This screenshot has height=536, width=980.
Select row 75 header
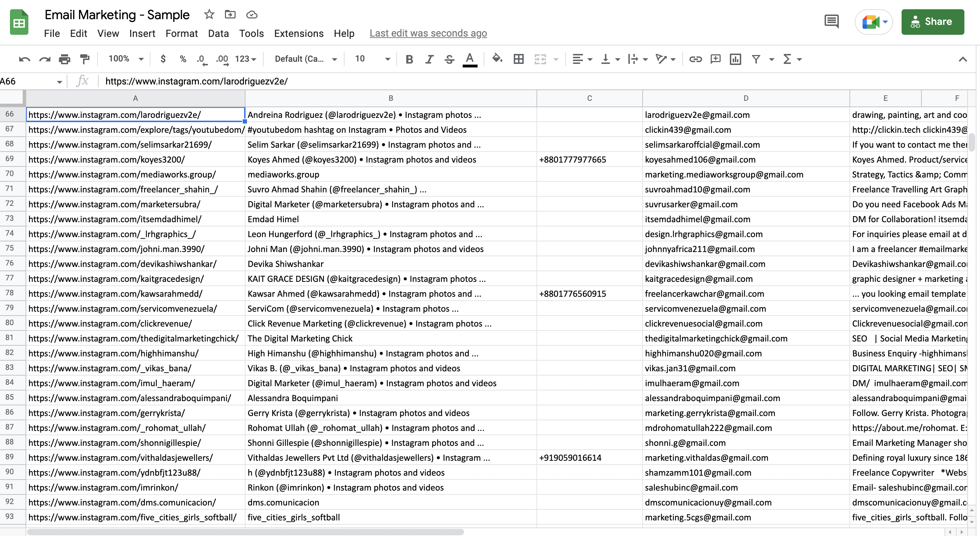click(12, 248)
